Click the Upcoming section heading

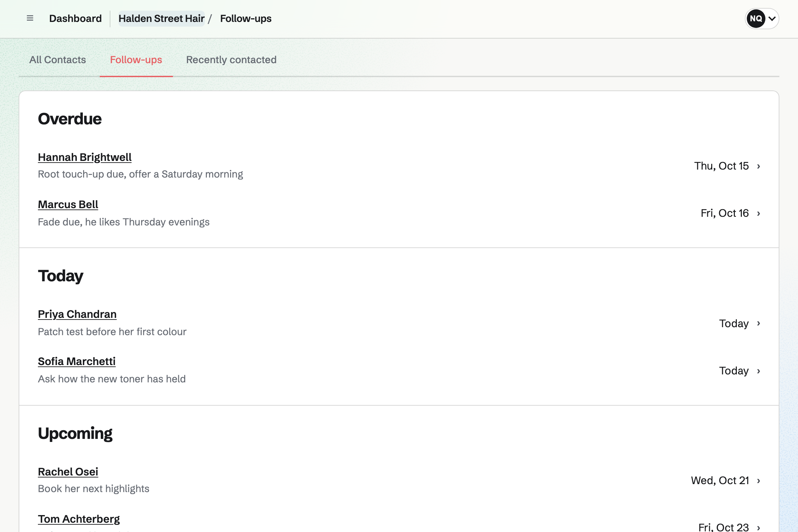pos(75,434)
